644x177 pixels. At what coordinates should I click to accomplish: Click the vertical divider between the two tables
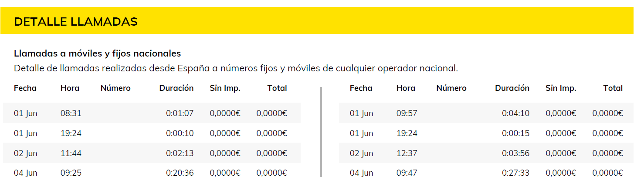(x=321, y=132)
